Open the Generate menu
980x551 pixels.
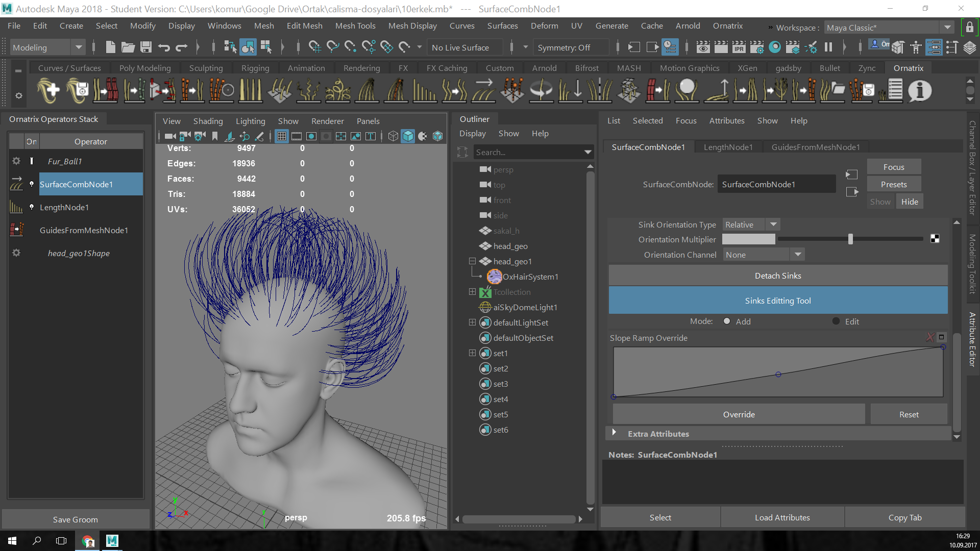coord(611,26)
